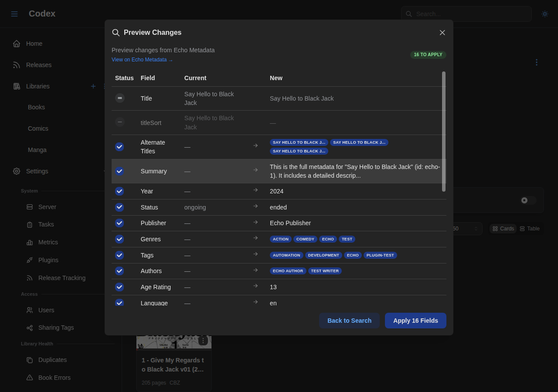Viewport: 558px width, 392px height.
Task: Click the 16 TO APPLY badge
Action: (428, 55)
